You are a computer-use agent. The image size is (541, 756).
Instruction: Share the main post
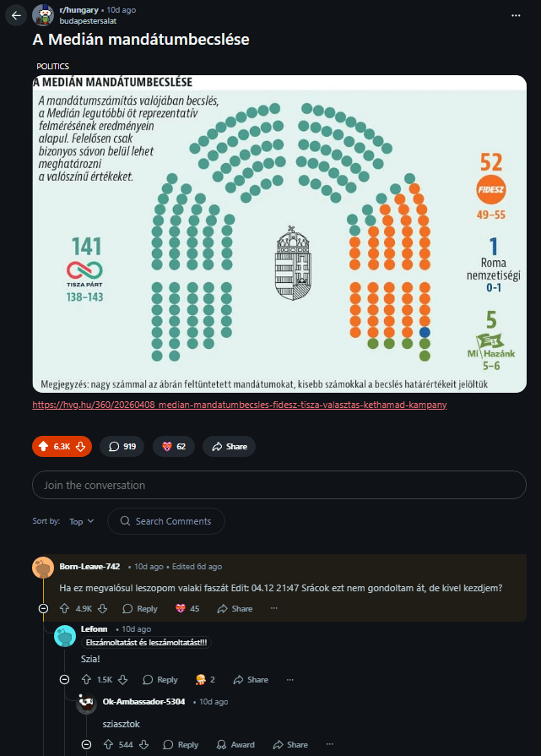tap(229, 446)
